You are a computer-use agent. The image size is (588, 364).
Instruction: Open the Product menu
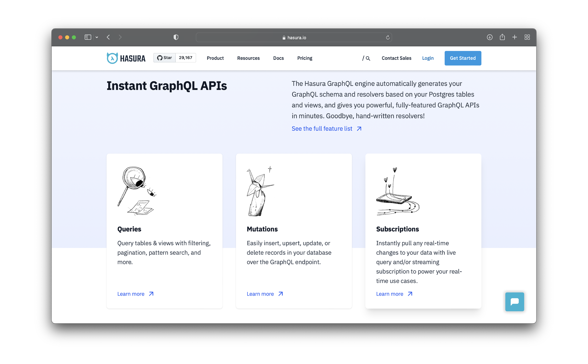[215, 58]
